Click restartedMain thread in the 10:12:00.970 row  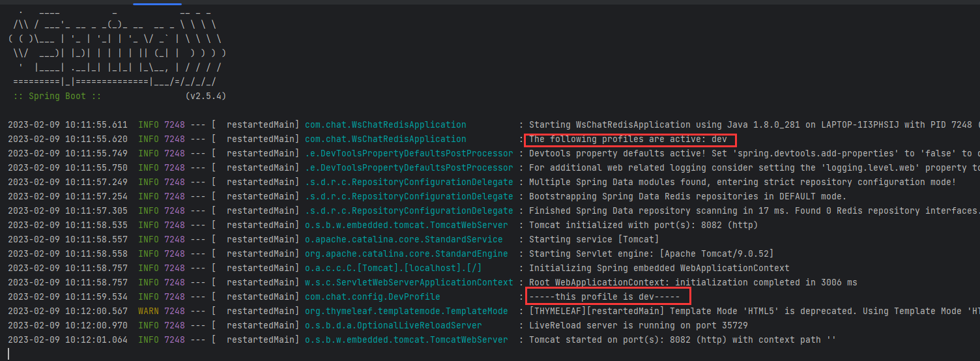(x=260, y=325)
